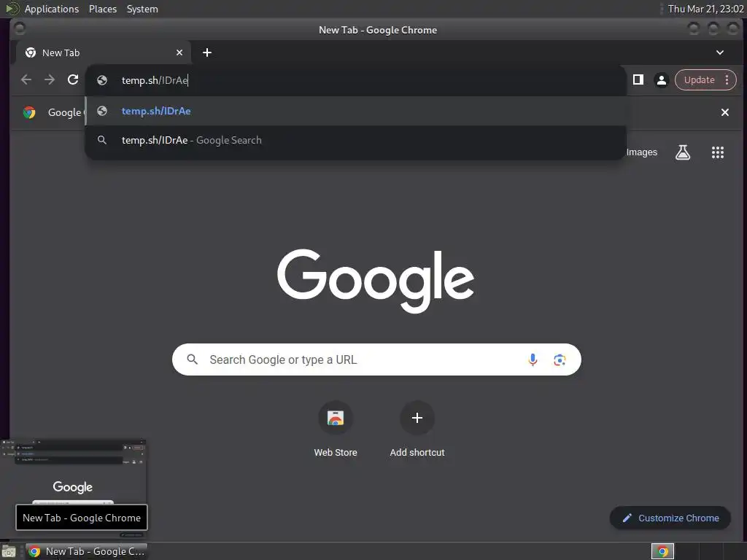
Task: Click the globe icon in address bar
Action: click(102, 80)
